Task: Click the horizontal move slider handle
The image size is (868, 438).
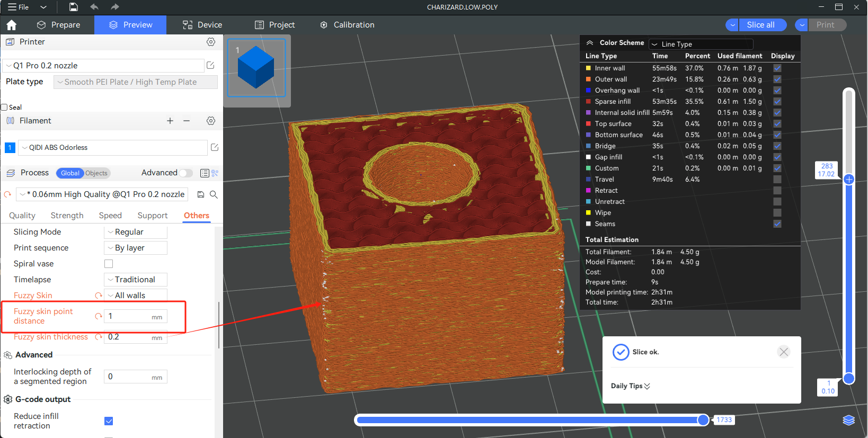Action: click(x=703, y=420)
